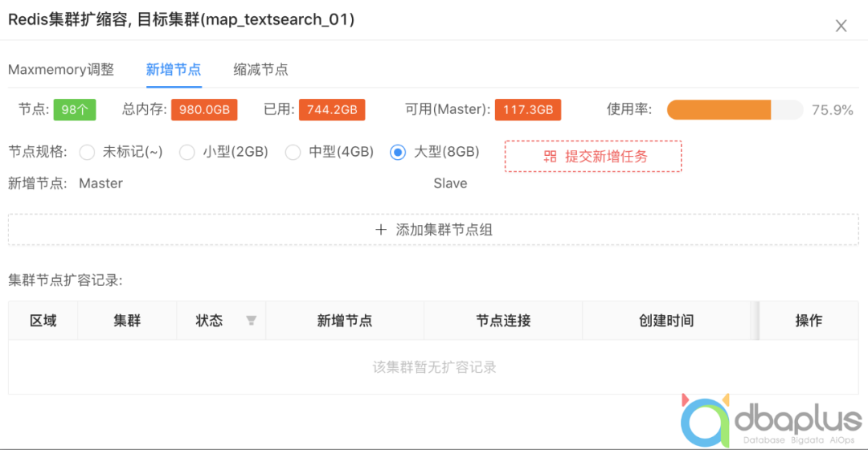
Task: Click the 创建时间 column header
Action: (666, 321)
